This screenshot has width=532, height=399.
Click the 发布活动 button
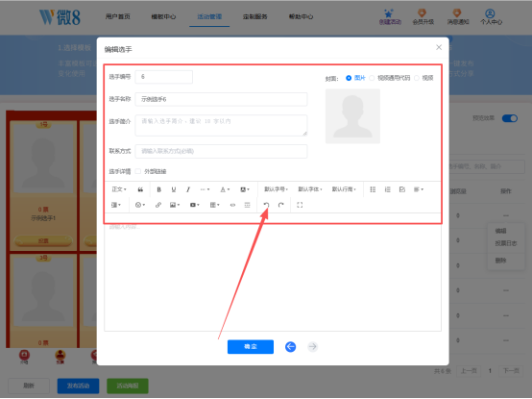(78, 386)
